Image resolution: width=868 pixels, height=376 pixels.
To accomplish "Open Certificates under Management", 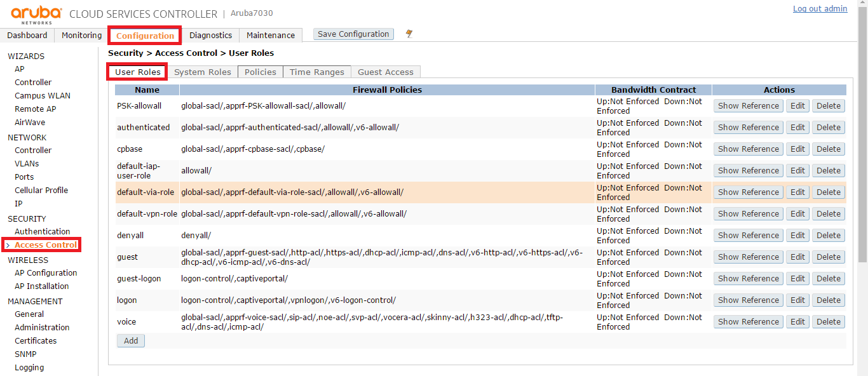I will [x=36, y=340].
